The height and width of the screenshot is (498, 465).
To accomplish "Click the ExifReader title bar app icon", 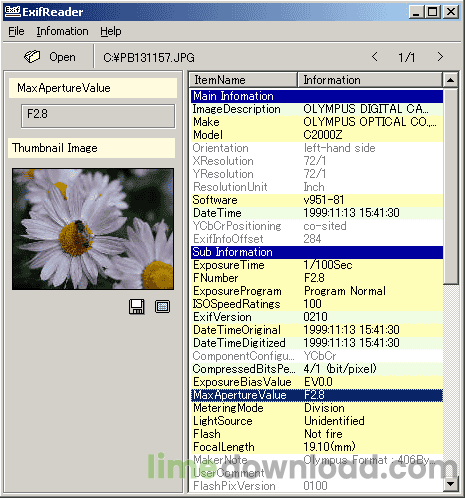I will point(12,11).
